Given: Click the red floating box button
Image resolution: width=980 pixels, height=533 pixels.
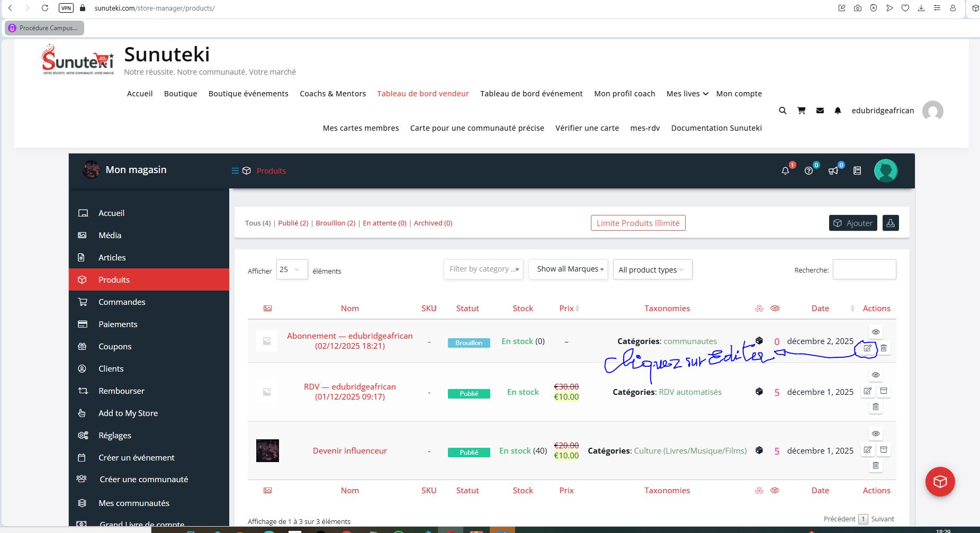Looking at the screenshot, I should 940,481.
